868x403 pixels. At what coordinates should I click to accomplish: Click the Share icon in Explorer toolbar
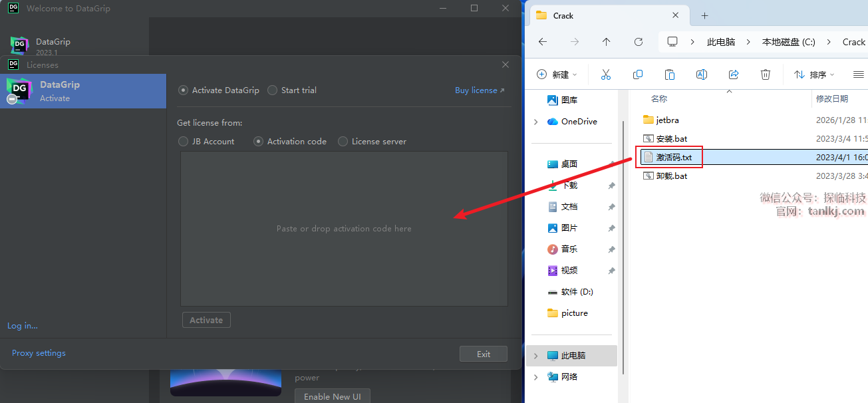click(734, 74)
